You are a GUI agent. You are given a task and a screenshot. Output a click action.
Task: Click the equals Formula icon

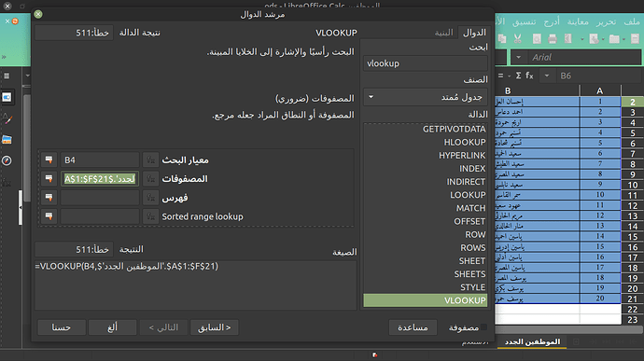(500, 76)
